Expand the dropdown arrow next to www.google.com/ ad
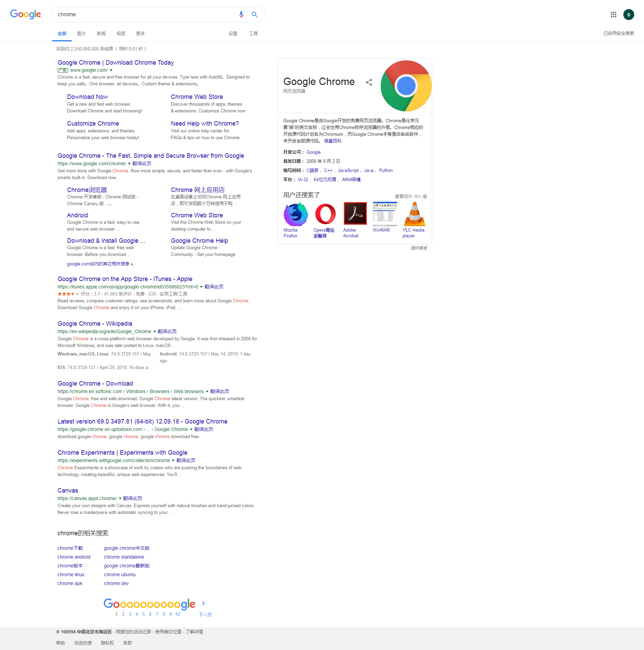 pyautogui.click(x=111, y=70)
